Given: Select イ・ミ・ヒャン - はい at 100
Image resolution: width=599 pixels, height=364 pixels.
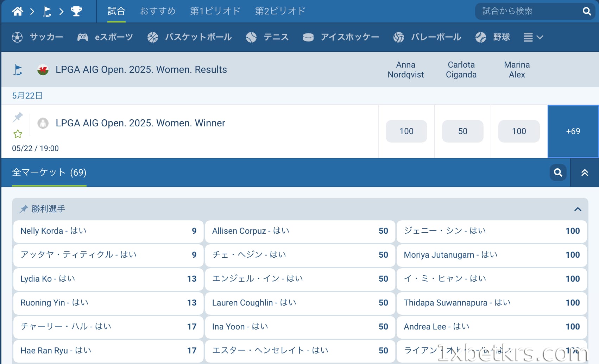Looking at the screenshot, I should [492, 279].
